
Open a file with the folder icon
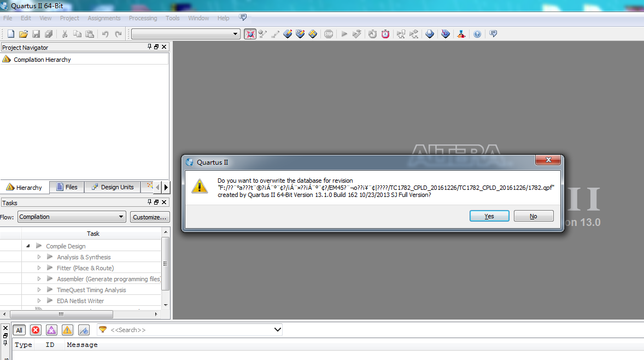(x=24, y=34)
